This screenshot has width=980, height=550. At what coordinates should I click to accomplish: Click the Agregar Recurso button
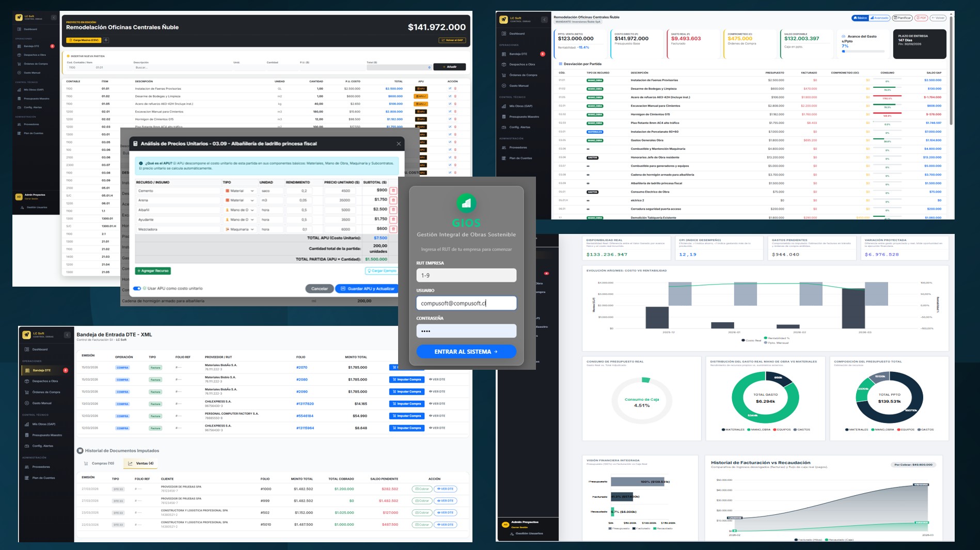(x=153, y=271)
